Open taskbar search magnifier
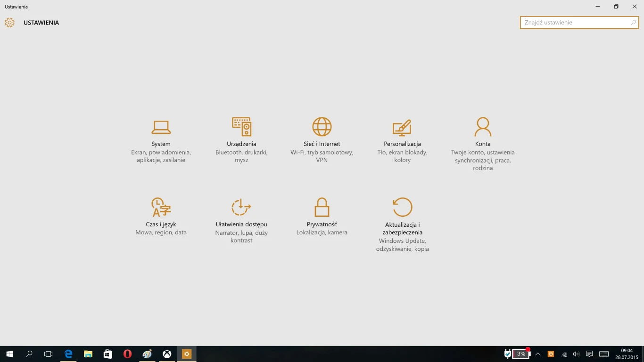This screenshot has height=362, width=644. (x=29, y=354)
